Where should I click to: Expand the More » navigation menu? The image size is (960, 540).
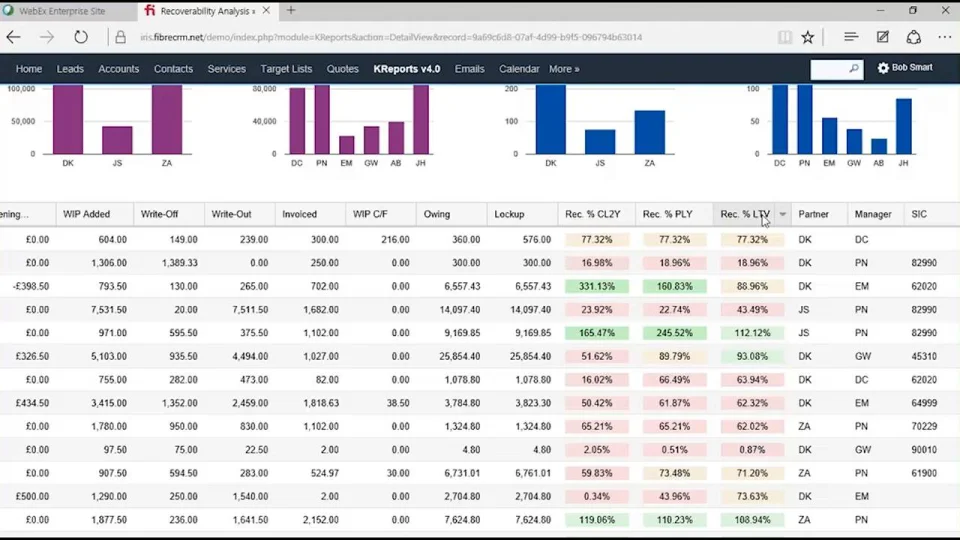(564, 69)
